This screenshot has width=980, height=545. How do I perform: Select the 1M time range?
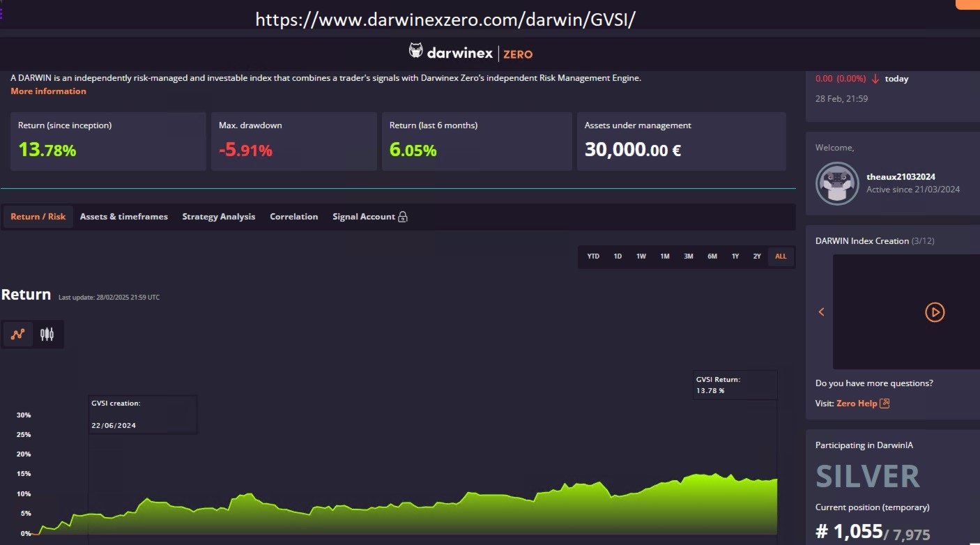pos(665,256)
